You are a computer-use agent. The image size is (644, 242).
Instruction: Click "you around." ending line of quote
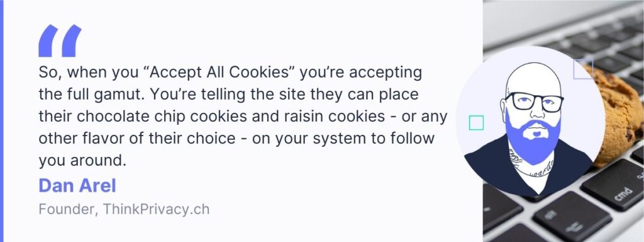82,161
